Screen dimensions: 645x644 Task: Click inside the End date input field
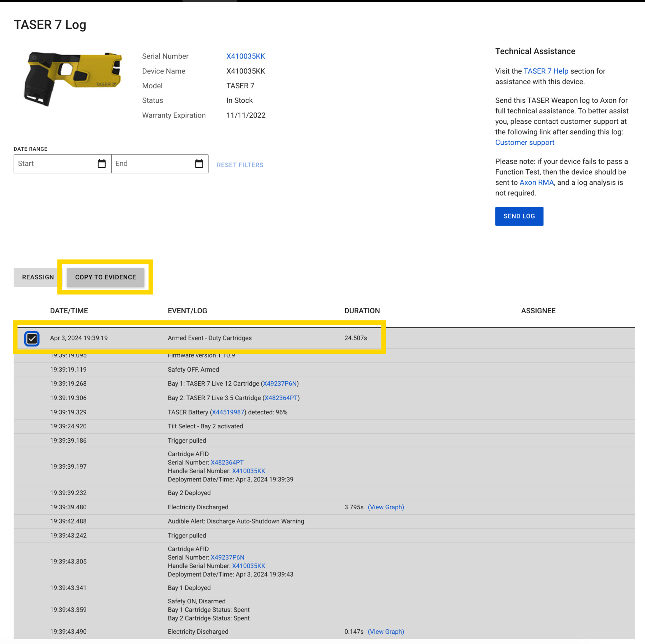click(x=150, y=164)
